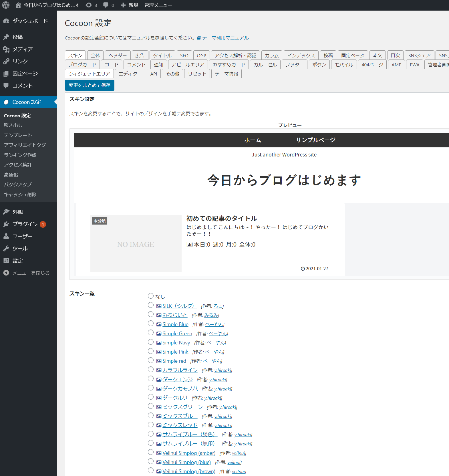Switch to the 全体 tab
449x476 pixels.
pyautogui.click(x=96, y=55)
